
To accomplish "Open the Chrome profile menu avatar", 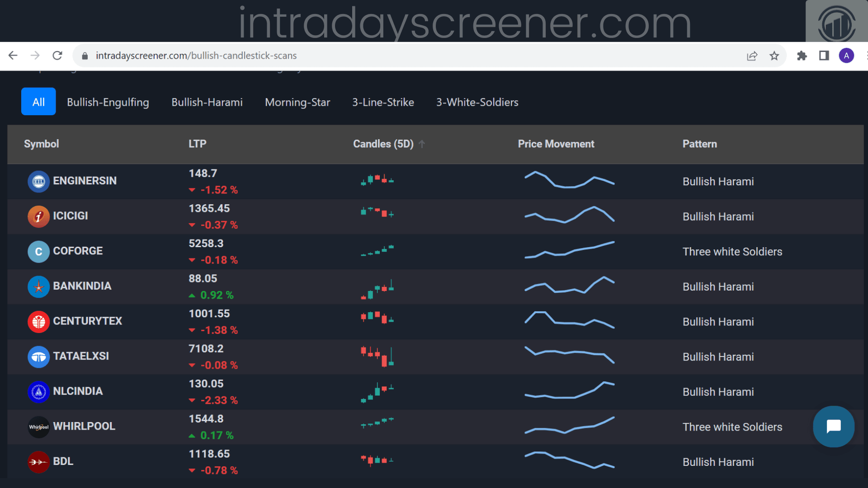I will coord(846,56).
